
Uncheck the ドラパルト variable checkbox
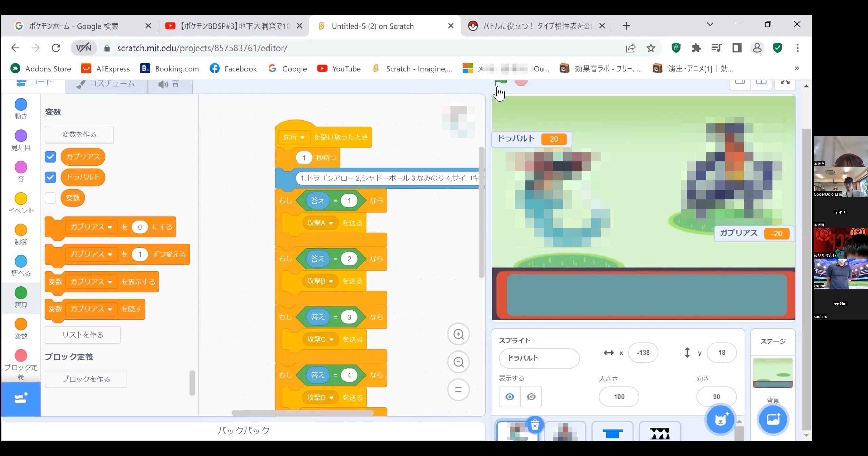[x=50, y=177]
